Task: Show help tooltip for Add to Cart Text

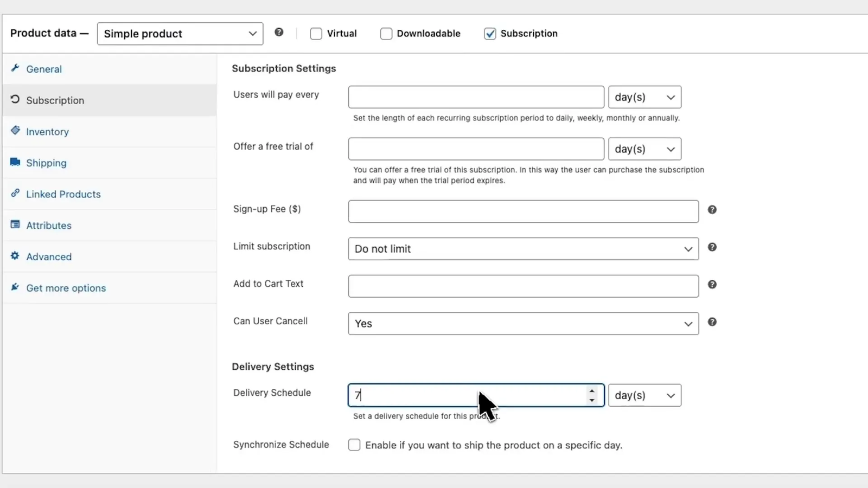Action: click(712, 285)
